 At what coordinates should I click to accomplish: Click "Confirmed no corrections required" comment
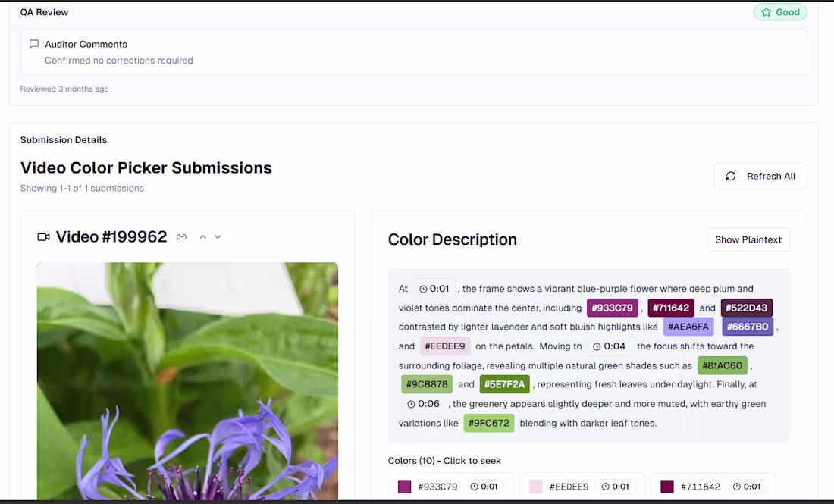[118, 61]
